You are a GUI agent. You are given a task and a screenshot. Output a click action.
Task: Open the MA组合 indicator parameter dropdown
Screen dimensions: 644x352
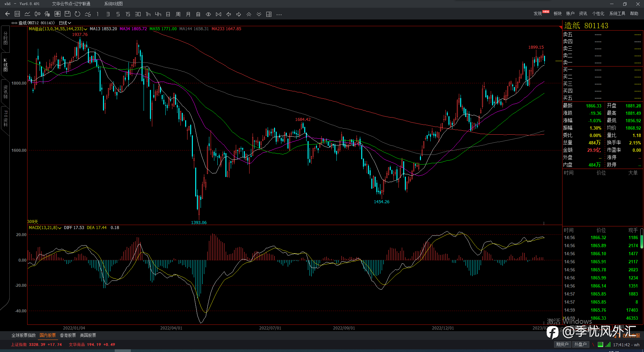coord(86,29)
